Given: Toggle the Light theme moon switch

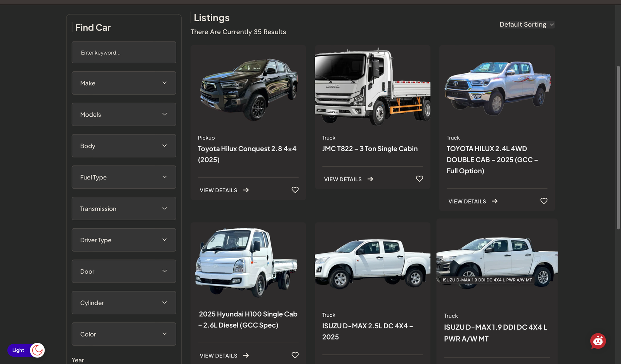Looking at the screenshot, I should pyautogui.click(x=37, y=350).
